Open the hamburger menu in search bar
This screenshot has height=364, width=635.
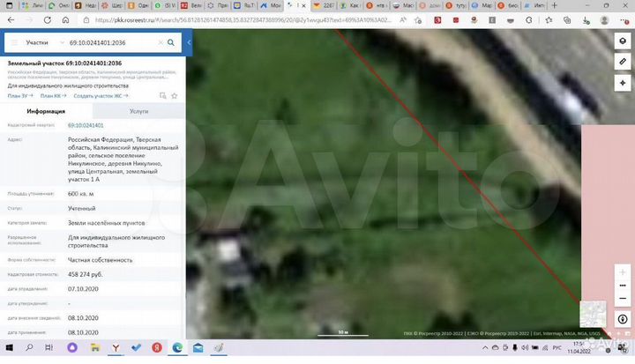click(13, 42)
